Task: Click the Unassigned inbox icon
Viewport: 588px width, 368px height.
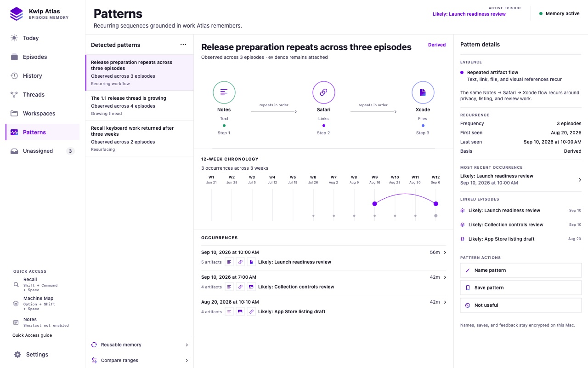Action: 14,151
